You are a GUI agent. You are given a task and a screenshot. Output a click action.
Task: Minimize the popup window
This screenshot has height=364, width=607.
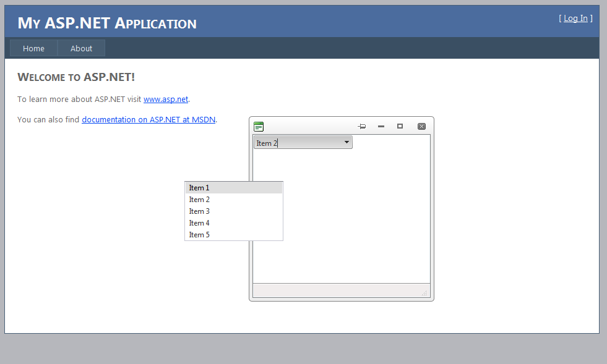coord(381,127)
